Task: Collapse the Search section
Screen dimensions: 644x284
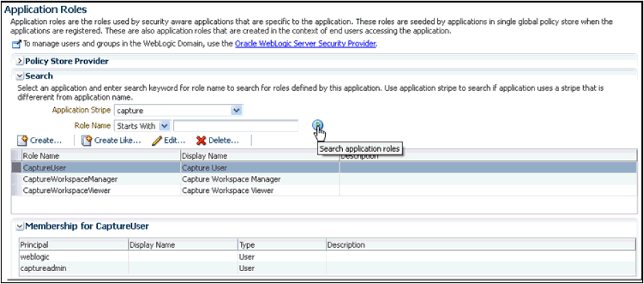Action: pos(20,76)
